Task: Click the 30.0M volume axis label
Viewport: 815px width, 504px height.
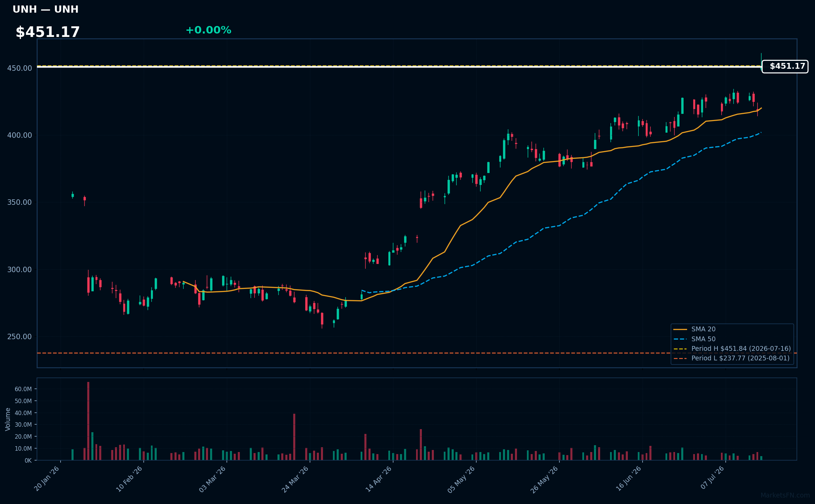Action: [x=23, y=425]
